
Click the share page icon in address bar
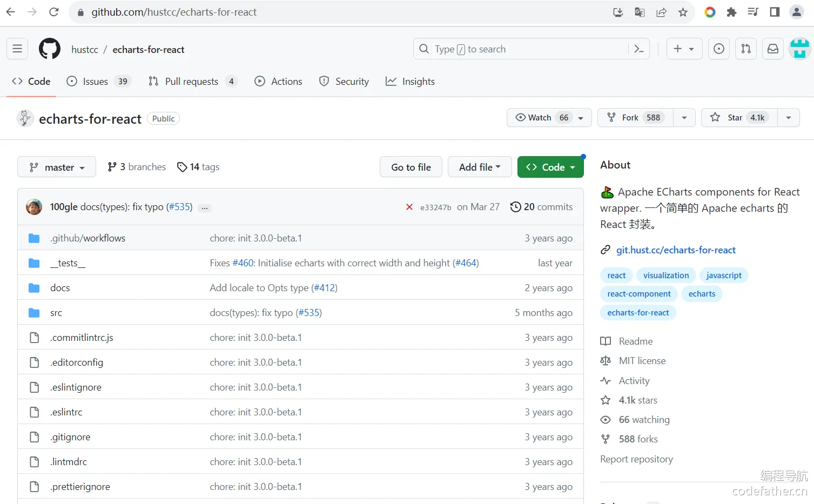(661, 12)
